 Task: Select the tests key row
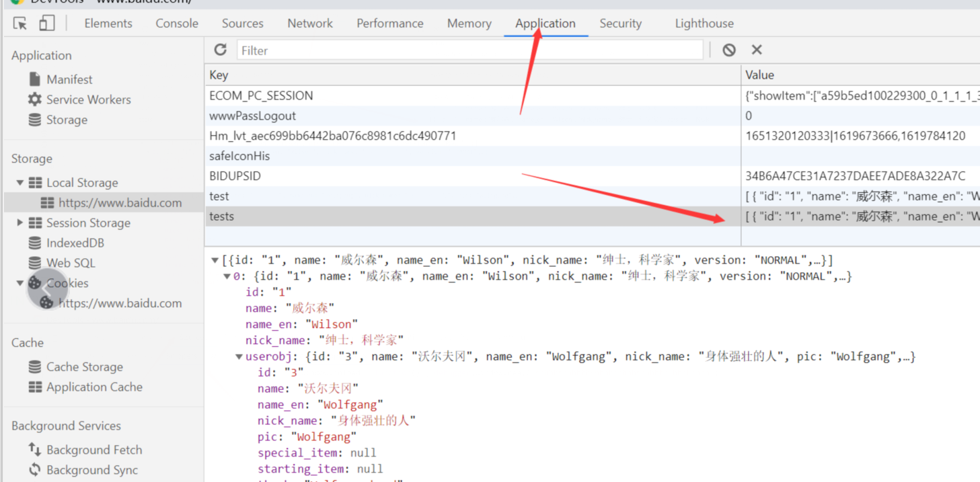[x=472, y=216]
